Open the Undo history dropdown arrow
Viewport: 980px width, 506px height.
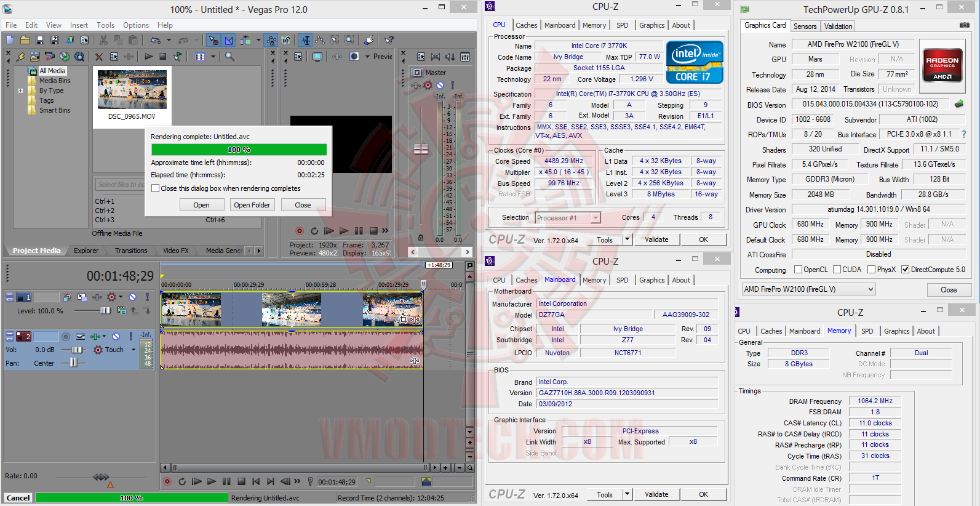[167, 40]
